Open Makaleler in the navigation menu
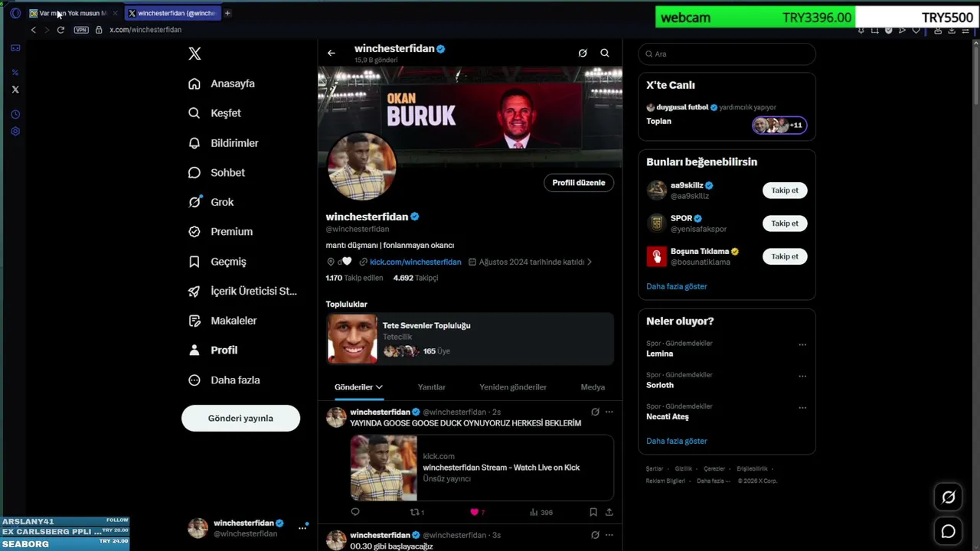Viewport: 980px width, 551px height. [x=222, y=321]
